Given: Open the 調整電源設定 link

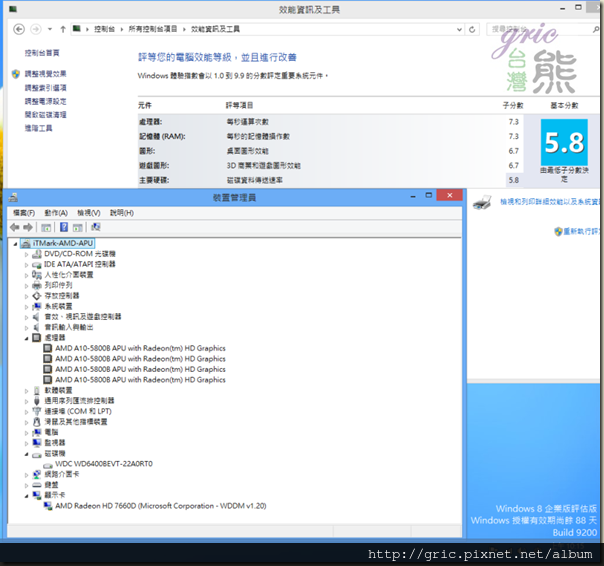Looking at the screenshot, I should click(45, 101).
